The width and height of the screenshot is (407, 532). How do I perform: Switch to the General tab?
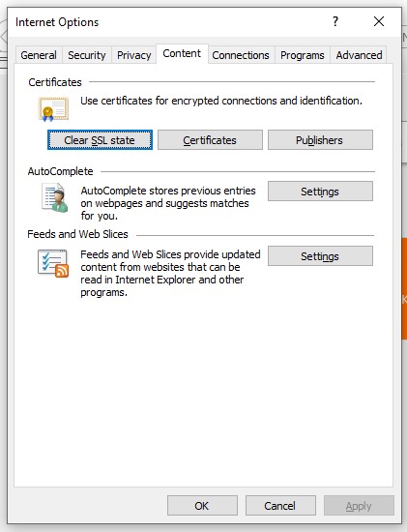pos(39,55)
